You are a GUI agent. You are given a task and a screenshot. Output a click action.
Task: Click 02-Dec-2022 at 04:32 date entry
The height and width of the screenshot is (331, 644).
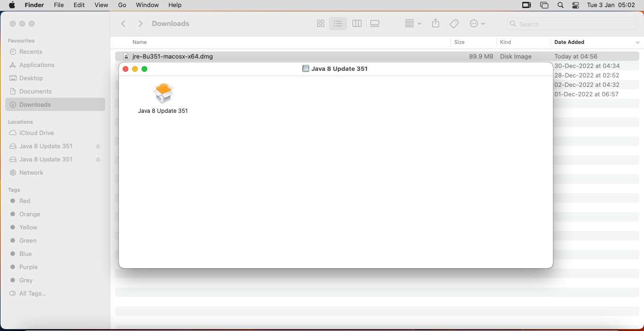point(587,85)
